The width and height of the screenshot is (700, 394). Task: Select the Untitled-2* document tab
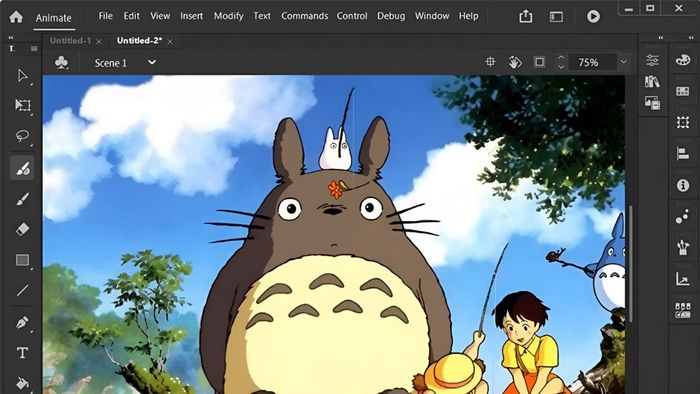[139, 41]
